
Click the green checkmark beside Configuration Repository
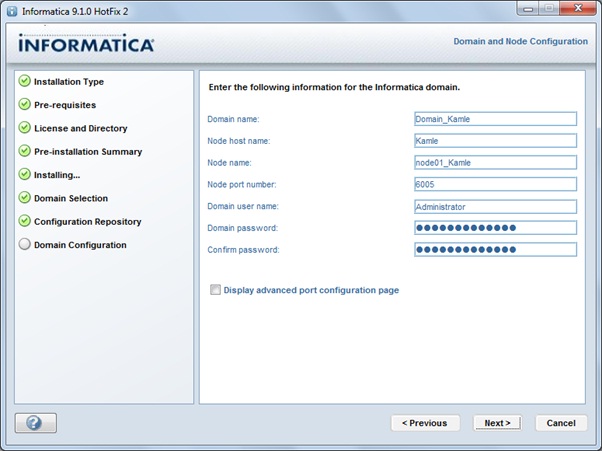(25, 221)
